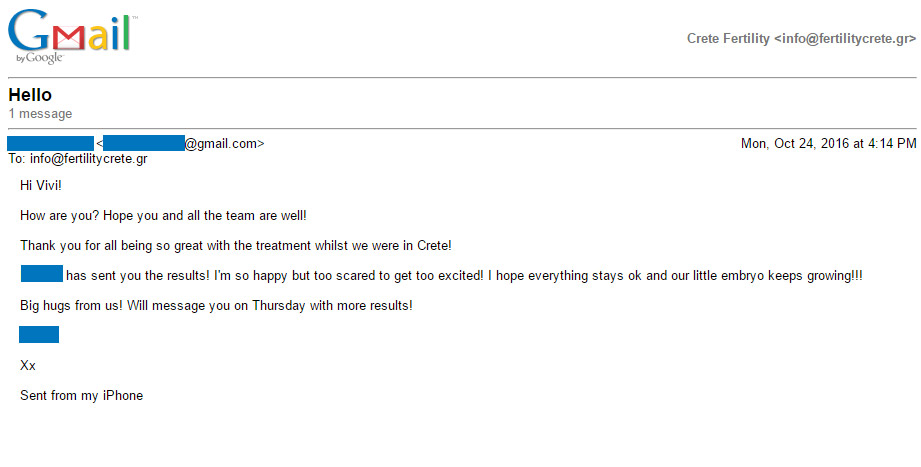Click the red envelope M in logo
Screen dimensions: 921x467
68,38
